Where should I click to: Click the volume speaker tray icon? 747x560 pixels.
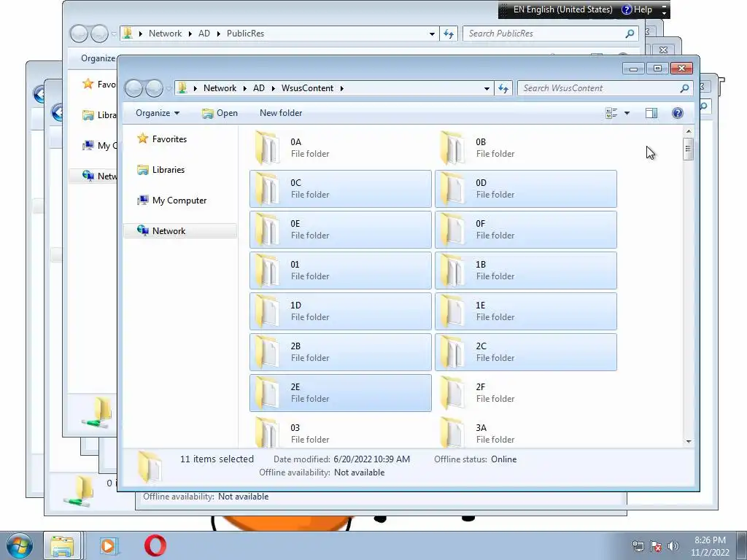point(673,546)
